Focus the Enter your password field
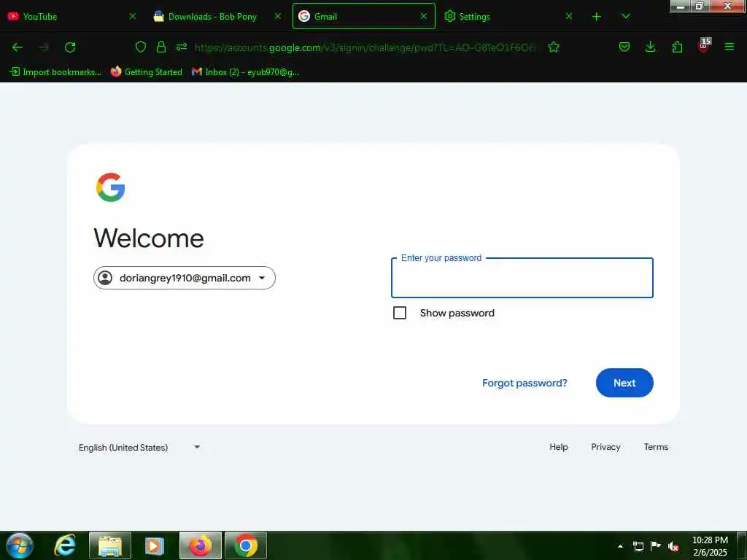Screen dimensions: 747x560 pos(522,278)
